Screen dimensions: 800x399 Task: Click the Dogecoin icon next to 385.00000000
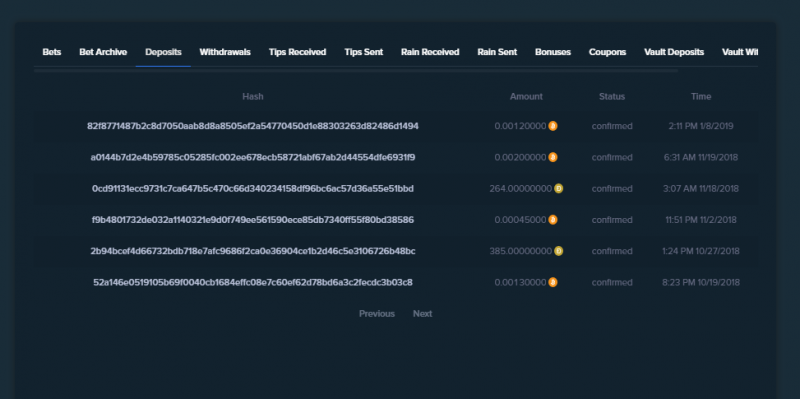559,251
